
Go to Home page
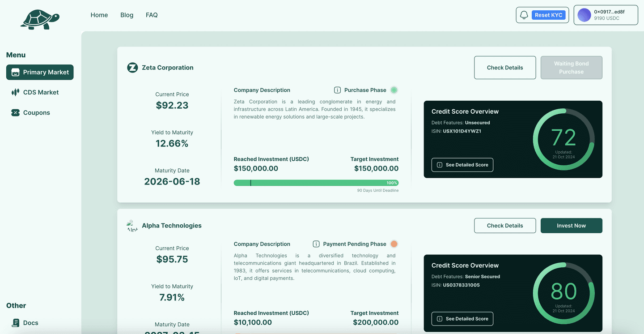pos(99,15)
